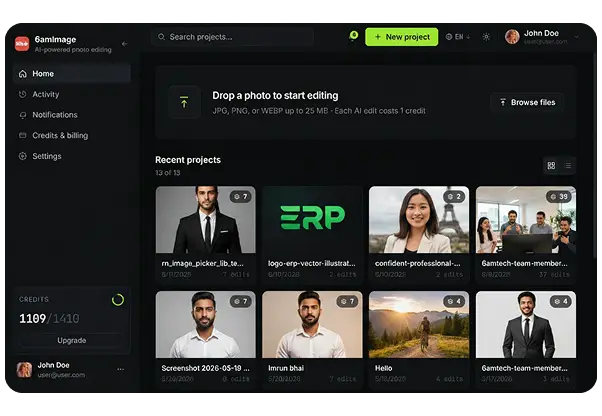Click the search magnifier icon
The image size is (602, 416).
[x=161, y=37]
